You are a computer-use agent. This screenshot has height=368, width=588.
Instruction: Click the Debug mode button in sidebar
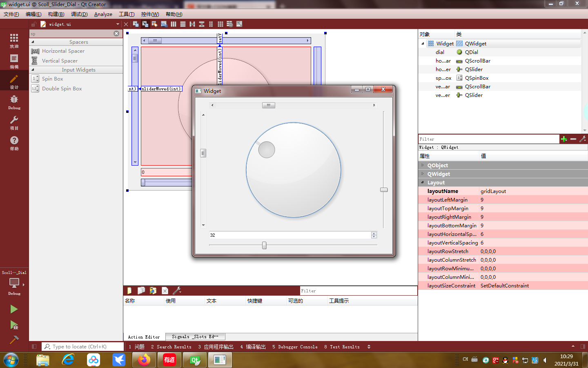(x=14, y=102)
